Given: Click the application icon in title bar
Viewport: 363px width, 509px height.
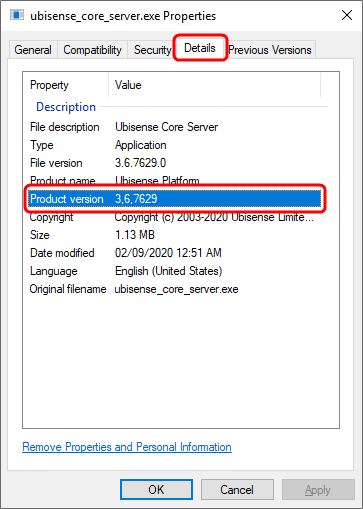Looking at the screenshot, I should (17, 15).
